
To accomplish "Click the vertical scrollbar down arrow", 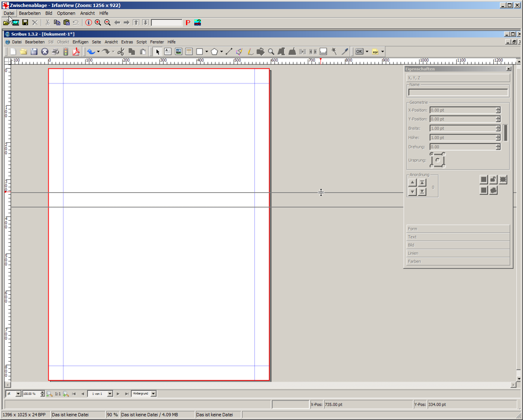I will pyautogui.click(x=519, y=378).
